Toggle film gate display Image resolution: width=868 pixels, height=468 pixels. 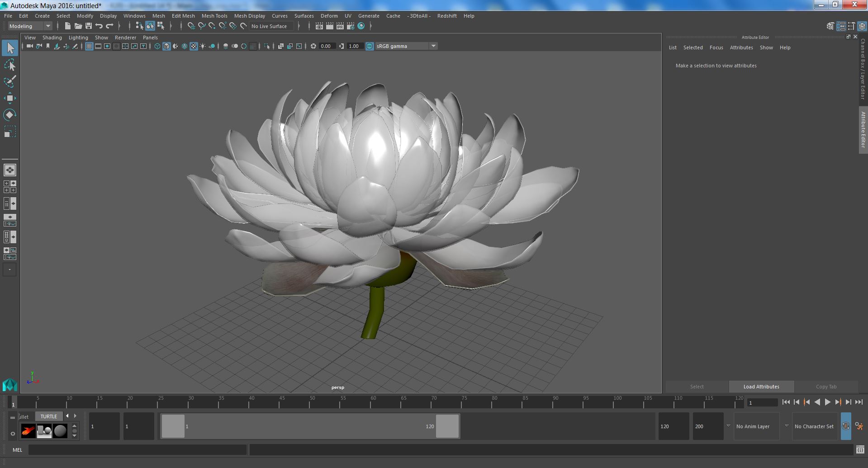98,46
